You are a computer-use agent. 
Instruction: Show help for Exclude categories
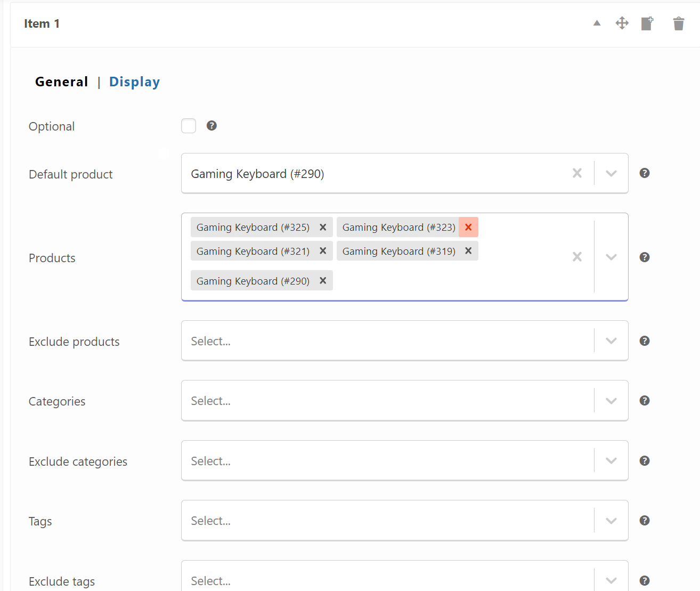645,461
